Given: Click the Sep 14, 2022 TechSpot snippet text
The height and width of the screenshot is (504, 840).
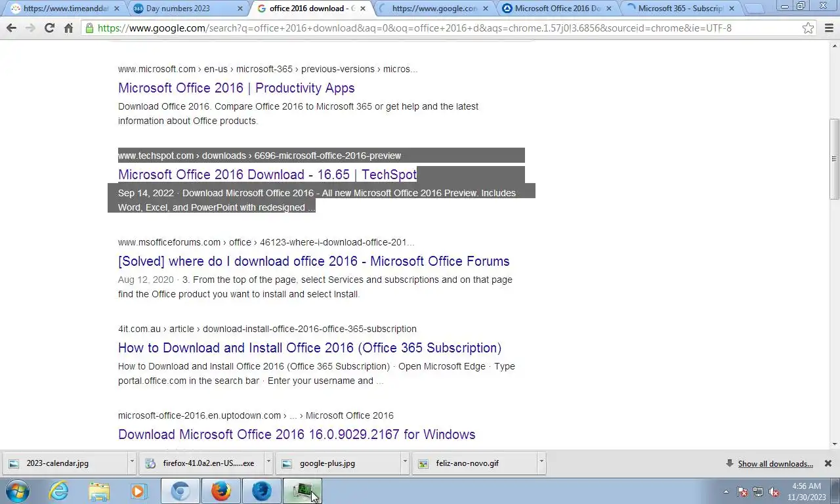Looking at the screenshot, I should (317, 200).
